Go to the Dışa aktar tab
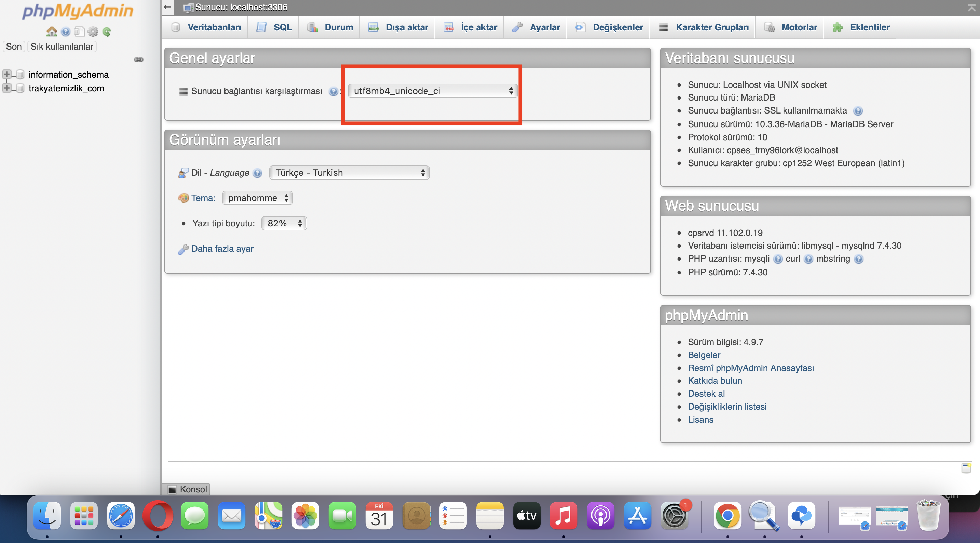The height and width of the screenshot is (543, 980). [x=398, y=27]
